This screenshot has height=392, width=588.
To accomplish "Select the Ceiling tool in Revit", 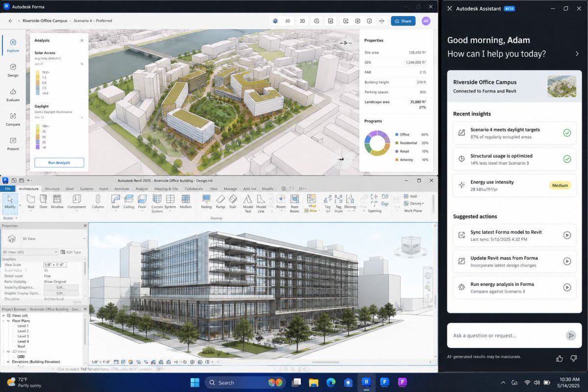I will pyautogui.click(x=129, y=202).
